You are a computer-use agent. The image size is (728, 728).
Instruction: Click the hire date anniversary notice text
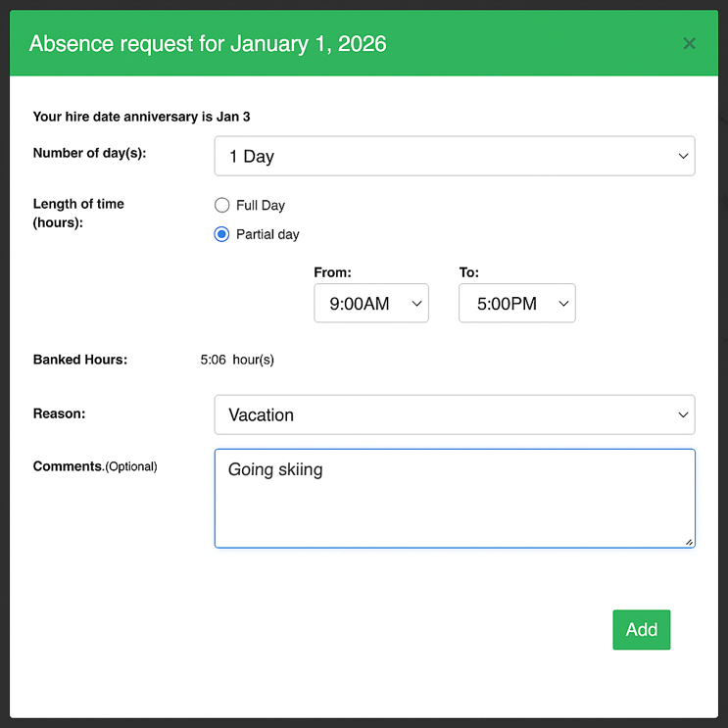click(141, 117)
